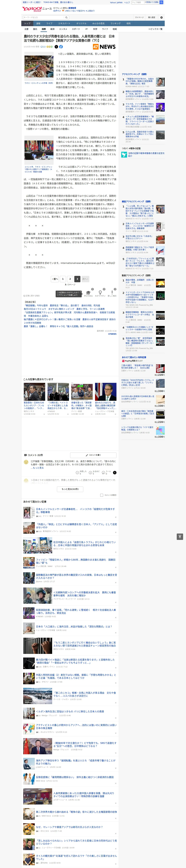Click the Yahoo! JAPAN logo
The height and width of the screenshot is (868, 186).
point(32,9)
